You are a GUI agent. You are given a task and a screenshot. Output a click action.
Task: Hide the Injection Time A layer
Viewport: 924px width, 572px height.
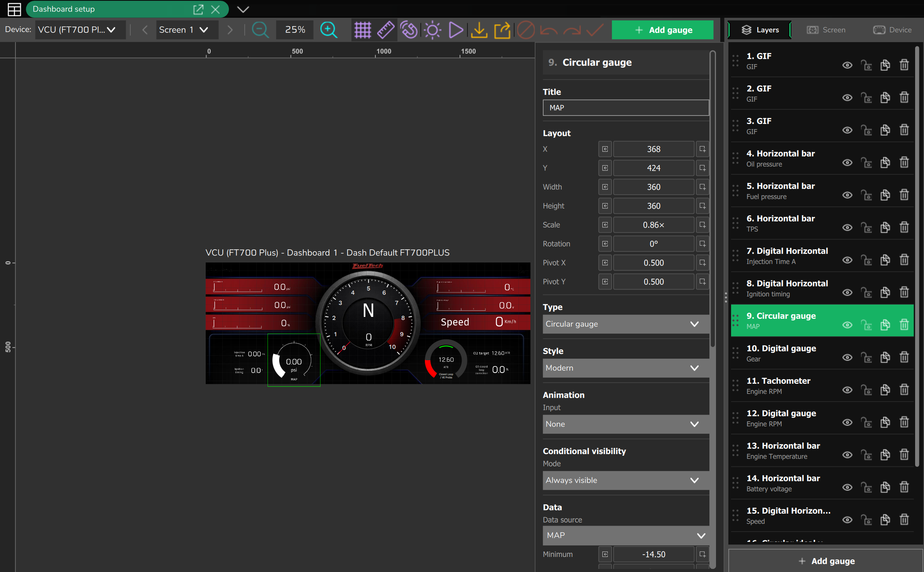point(847,260)
